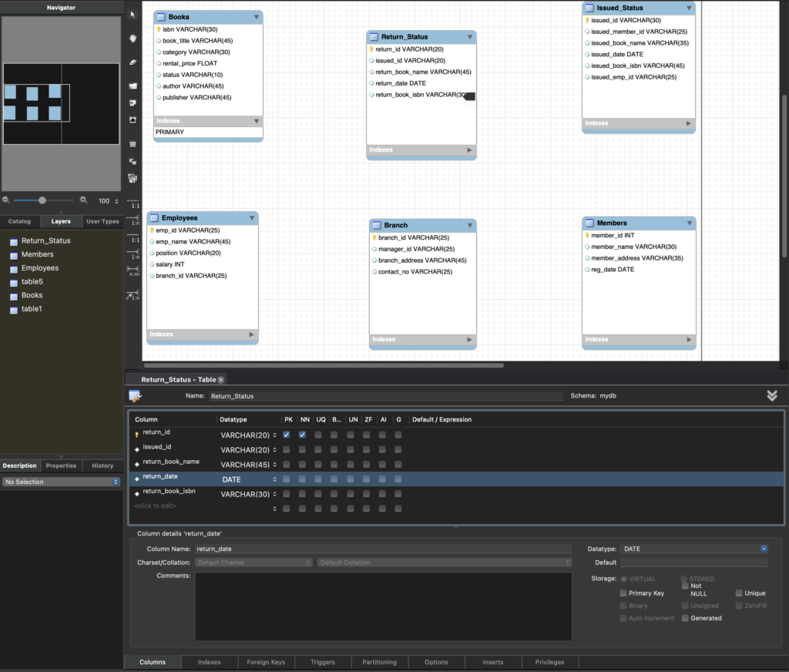Uncheck PK checkbox for return_id column
Viewport: 789px width, 672px height.
click(287, 435)
